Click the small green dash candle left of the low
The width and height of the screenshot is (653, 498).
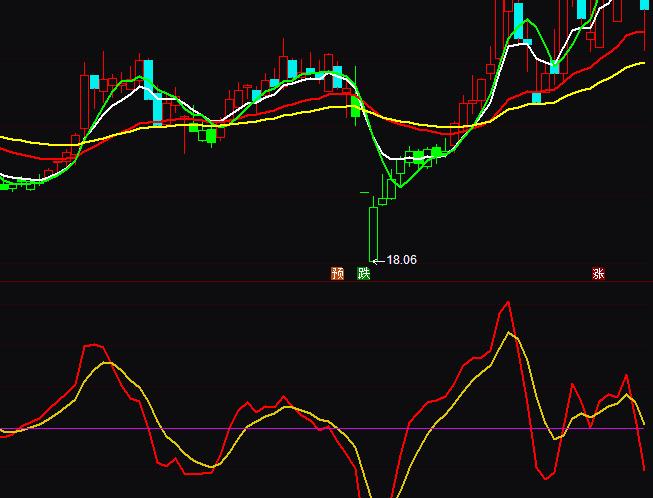(x=364, y=191)
